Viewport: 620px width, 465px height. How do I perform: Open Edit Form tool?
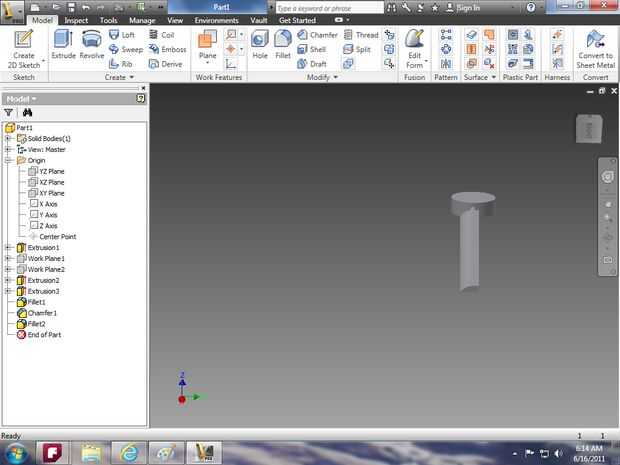pyautogui.click(x=414, y=49)
